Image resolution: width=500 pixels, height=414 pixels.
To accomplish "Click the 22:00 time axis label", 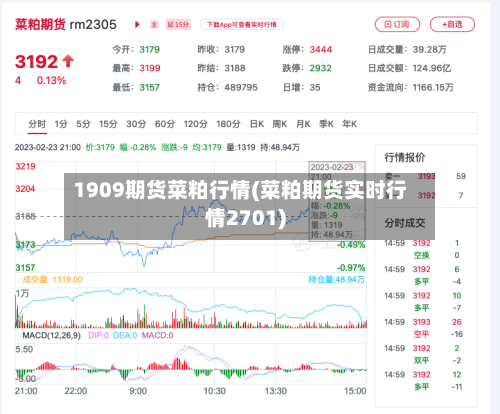I will pyautogui.click(x=76, y=391).
